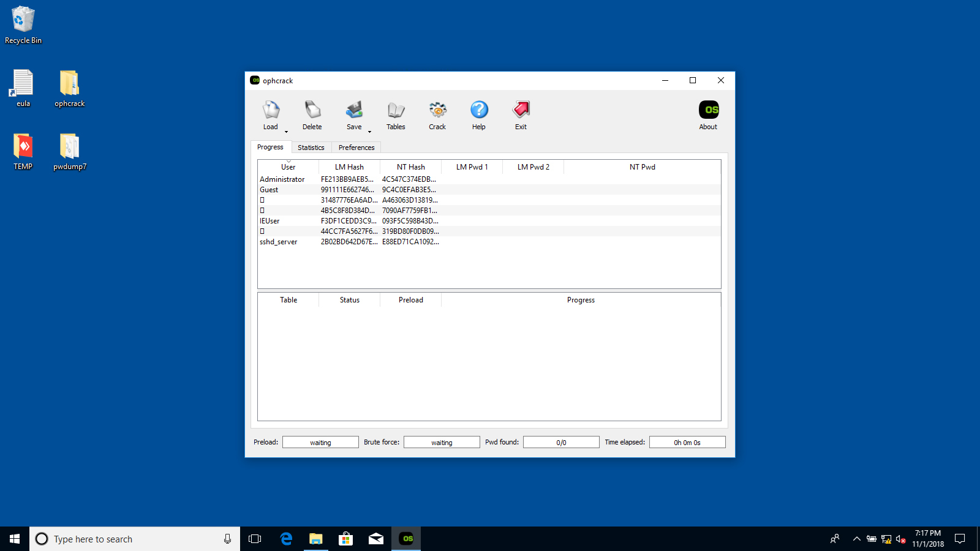Image resolution: width=980 pixels, height=551 pixels.
Task: Click the Exit toolbar icon
Action: pos(521,115)
